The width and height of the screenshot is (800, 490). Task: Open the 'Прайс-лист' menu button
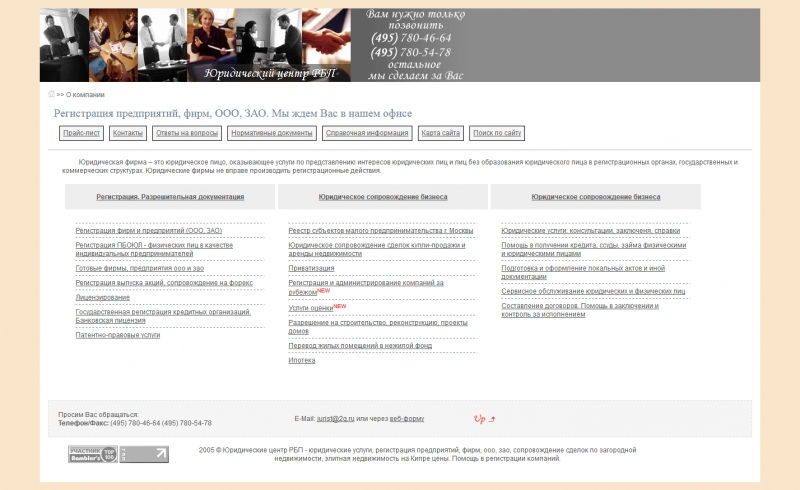(x=82, y=133)
